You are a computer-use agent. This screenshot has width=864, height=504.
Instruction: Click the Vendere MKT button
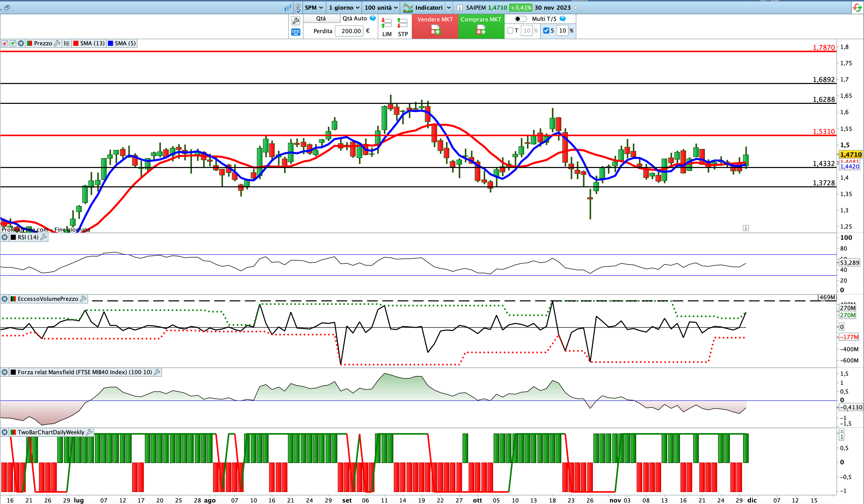click(x=435, y=26)
